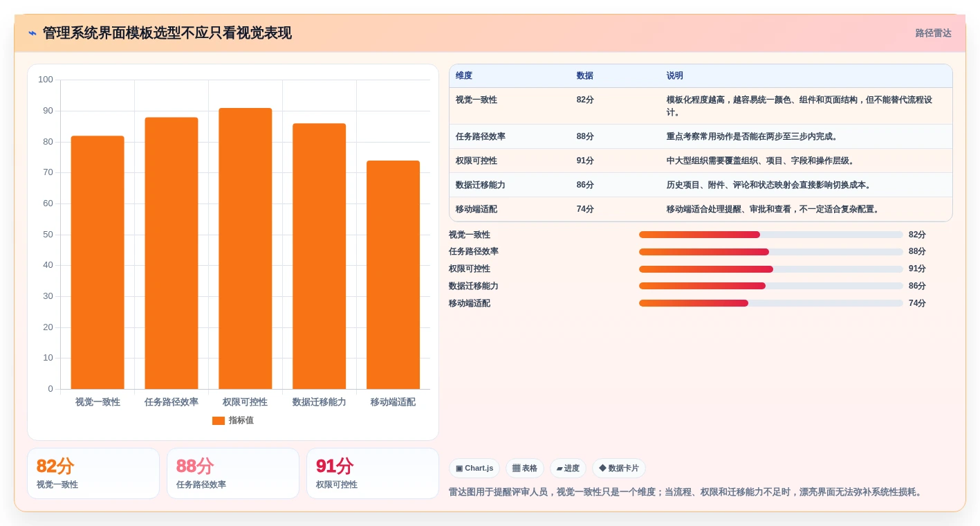Click the 维度 column header
This screenshot has height=526, width=980.
464,75
